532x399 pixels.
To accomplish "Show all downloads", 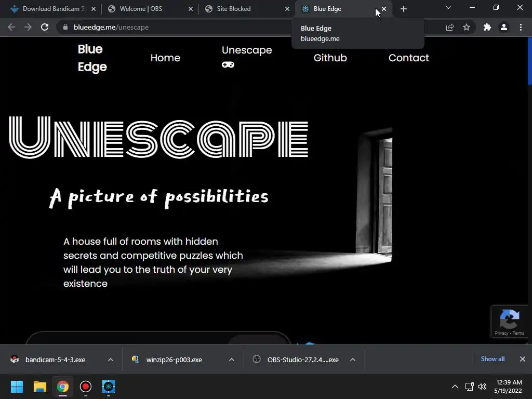I will pyautogui.click(x=493, y=359).
